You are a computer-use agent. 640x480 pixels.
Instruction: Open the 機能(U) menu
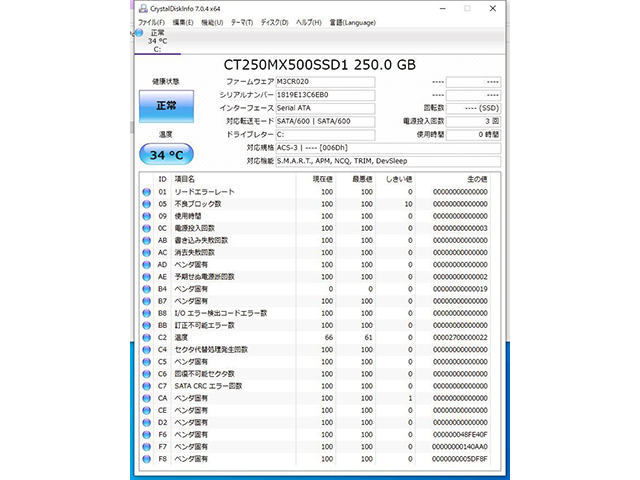point(212,22)
